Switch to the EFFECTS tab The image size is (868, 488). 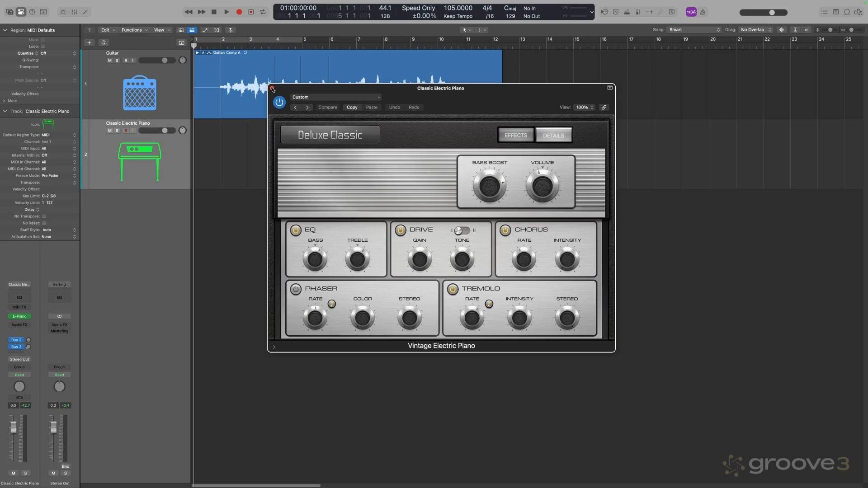516,135
